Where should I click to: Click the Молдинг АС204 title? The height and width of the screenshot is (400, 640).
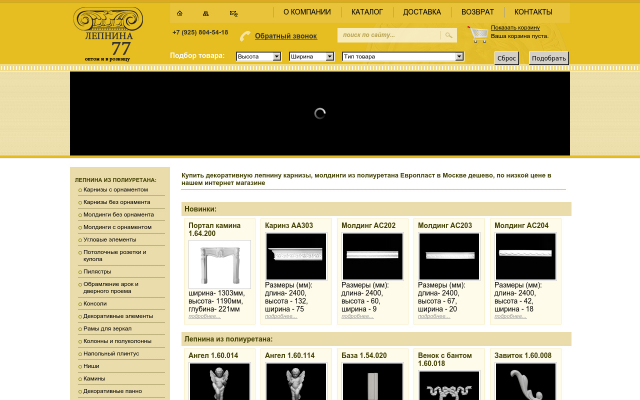pyautogui.click(x=522, y=226)
